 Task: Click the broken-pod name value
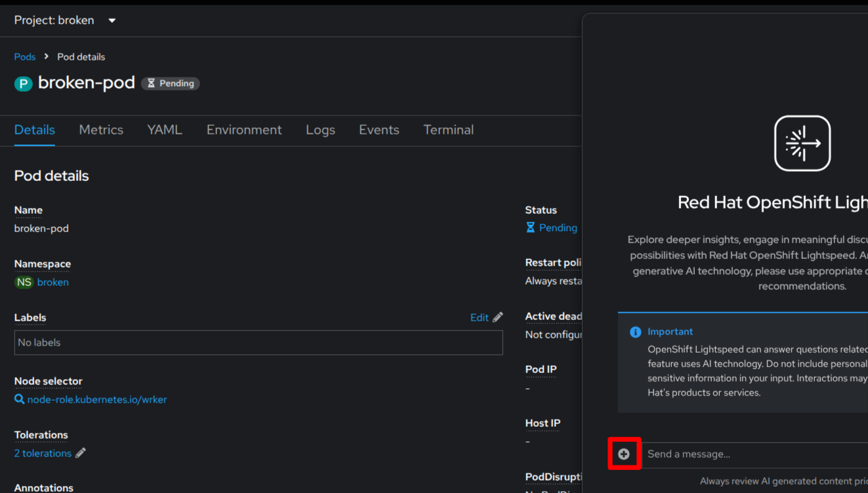(x=41, y=228)
